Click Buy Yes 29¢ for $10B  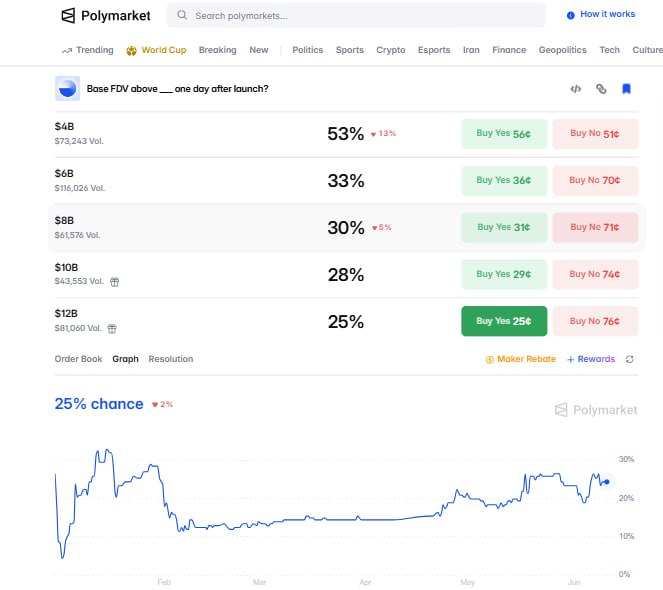pos(504,274)
